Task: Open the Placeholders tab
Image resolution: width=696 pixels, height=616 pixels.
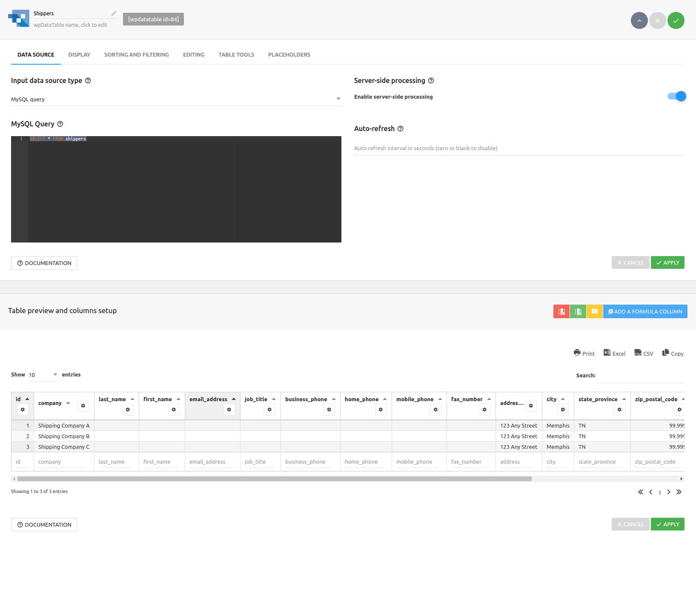Action: click(x=289, y=55)
